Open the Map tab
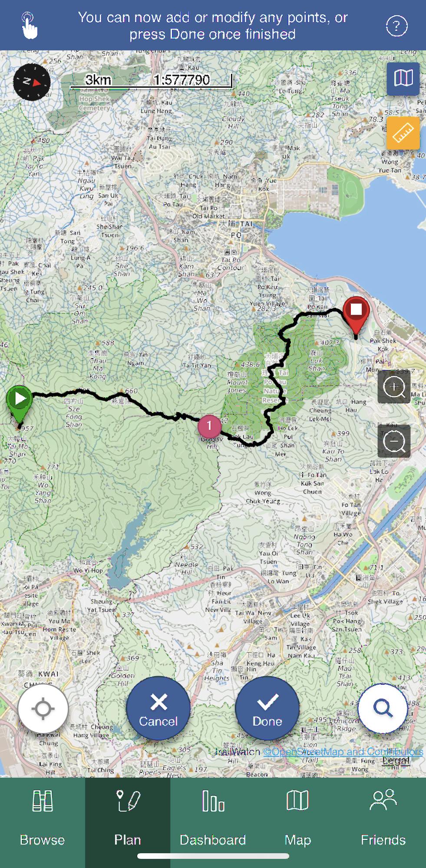426x868 pixels. click(x=298, y=818)
